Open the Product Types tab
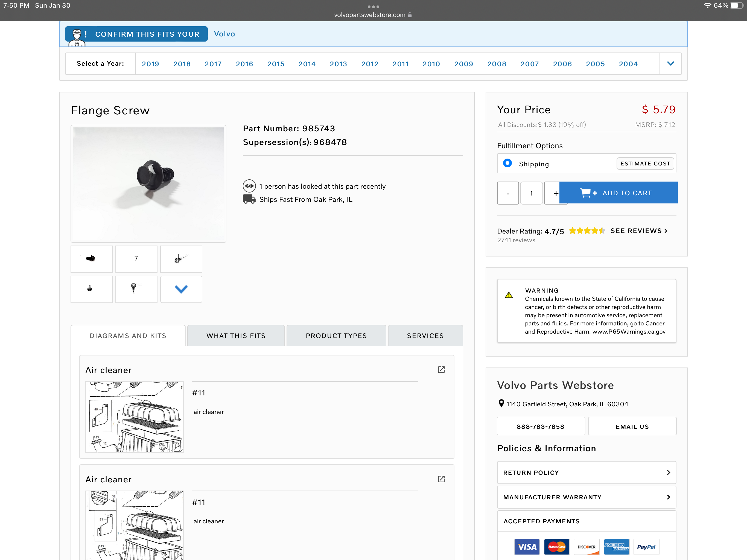Screen dimensions: 747x560 (x=336, y=336)
